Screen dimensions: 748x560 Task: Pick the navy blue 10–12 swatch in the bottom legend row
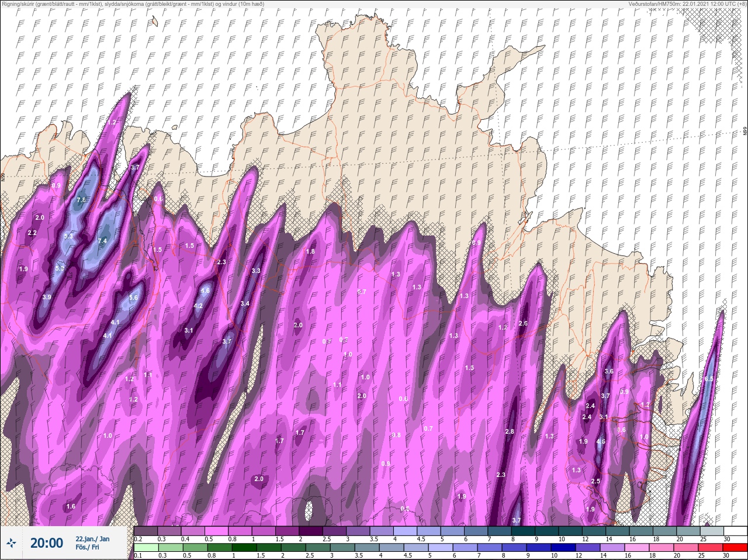coord(564,548)
